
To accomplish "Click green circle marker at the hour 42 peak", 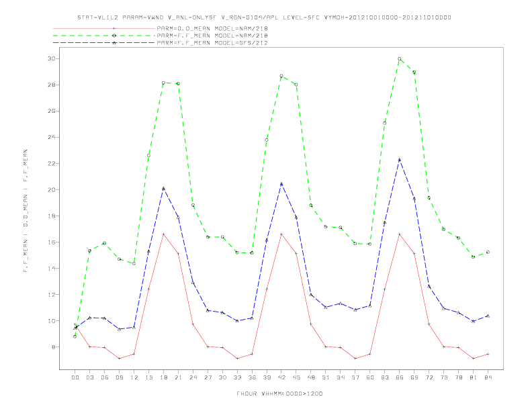I will coord(281,76).
